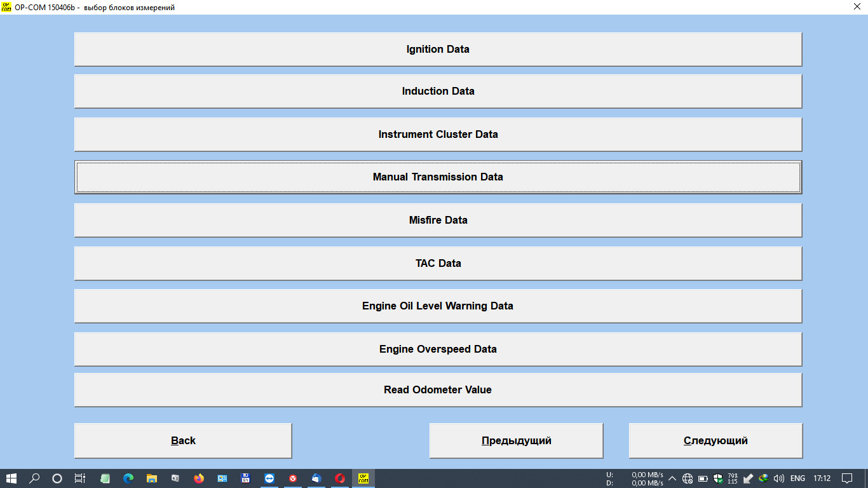Click Read Odometer Value

[438, 390]
